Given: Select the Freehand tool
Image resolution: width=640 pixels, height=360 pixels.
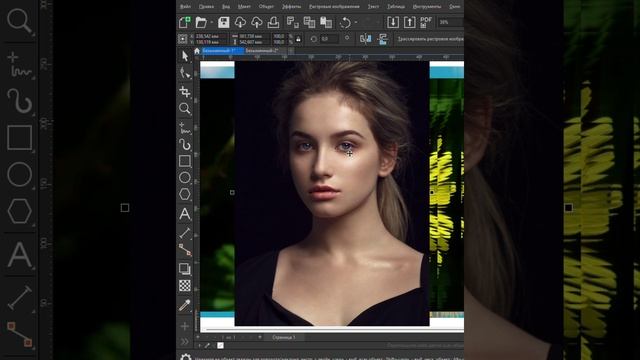Looking at the screenshot, I should click(x=185, y=128).
